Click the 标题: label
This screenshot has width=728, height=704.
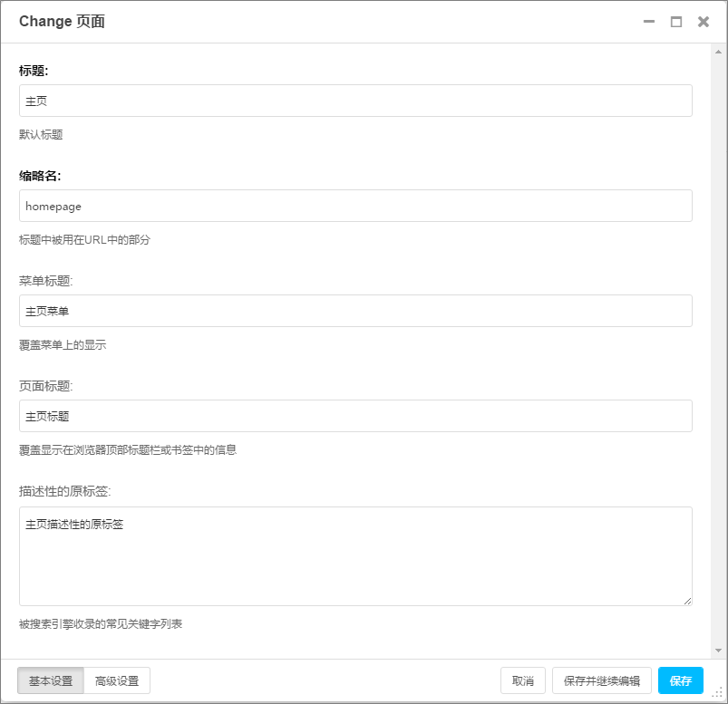[34, 71]
